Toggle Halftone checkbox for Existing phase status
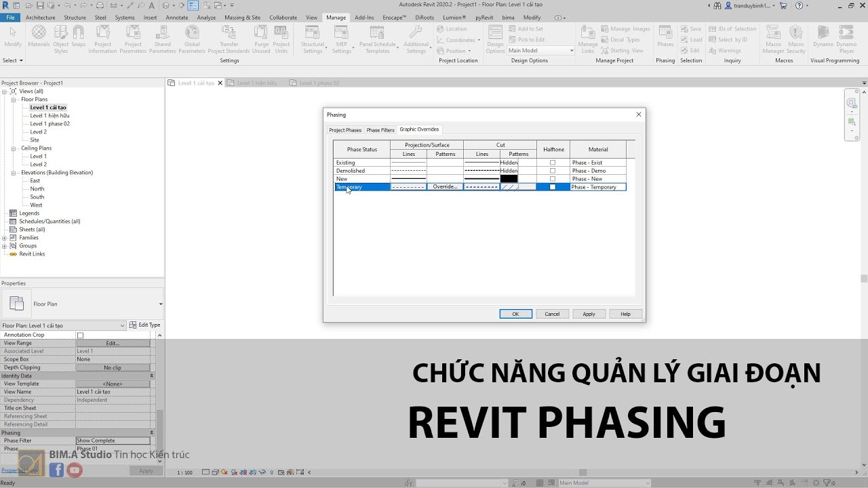This screenshot has height=488, width=868. pyautogui.click(x=553, y=163)
